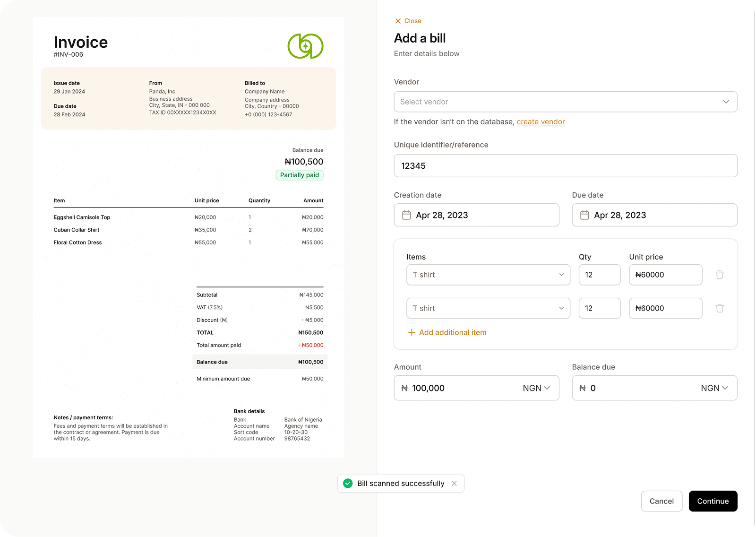This screenshot has width=756, height=537.
Task: Click the X icon beside Close
Action: (x=398, y=21)
